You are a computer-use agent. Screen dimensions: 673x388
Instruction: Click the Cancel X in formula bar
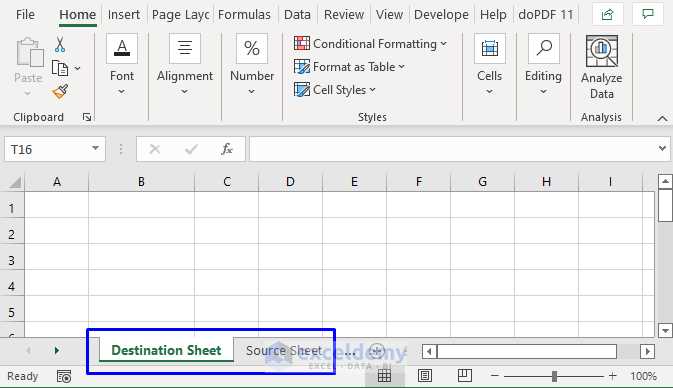click(x=155, y=149)
